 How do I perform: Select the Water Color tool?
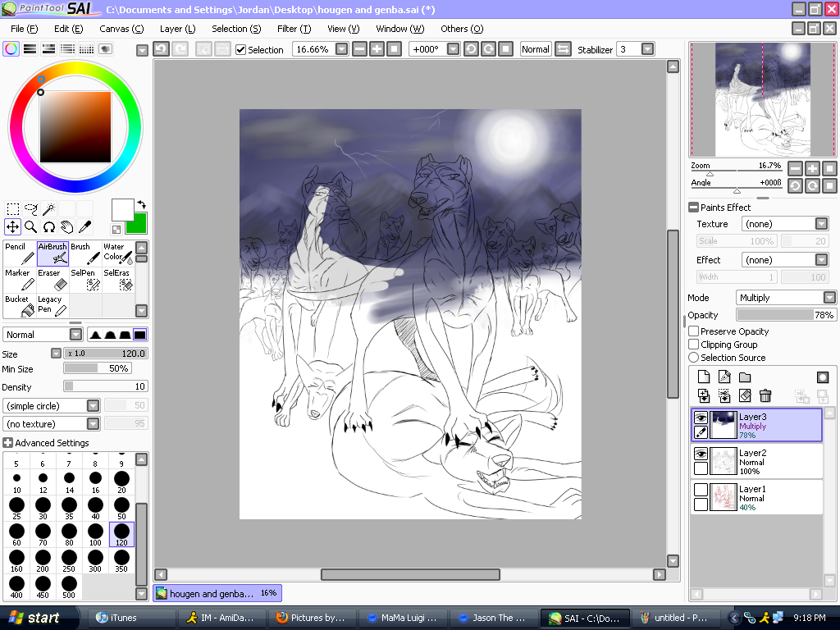click(118, 253)
